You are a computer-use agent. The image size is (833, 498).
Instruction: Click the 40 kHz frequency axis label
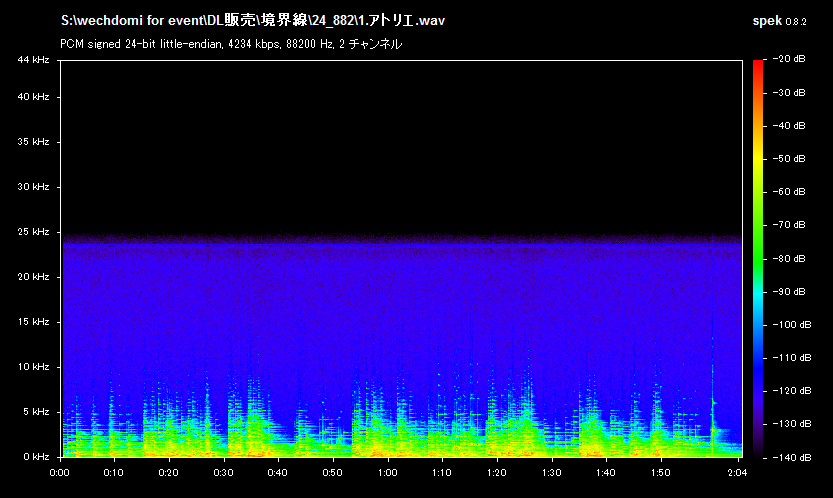point(33,97)
